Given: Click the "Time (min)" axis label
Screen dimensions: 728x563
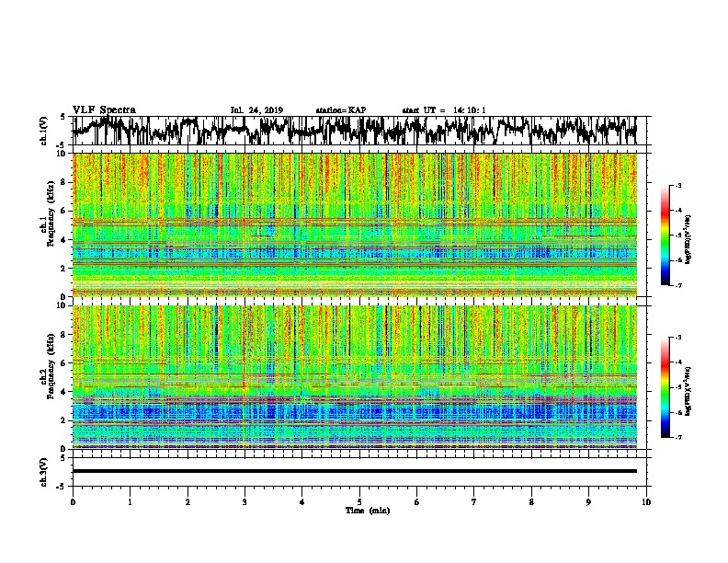Looking at the screenshot, I should click(x=368, y=511).
